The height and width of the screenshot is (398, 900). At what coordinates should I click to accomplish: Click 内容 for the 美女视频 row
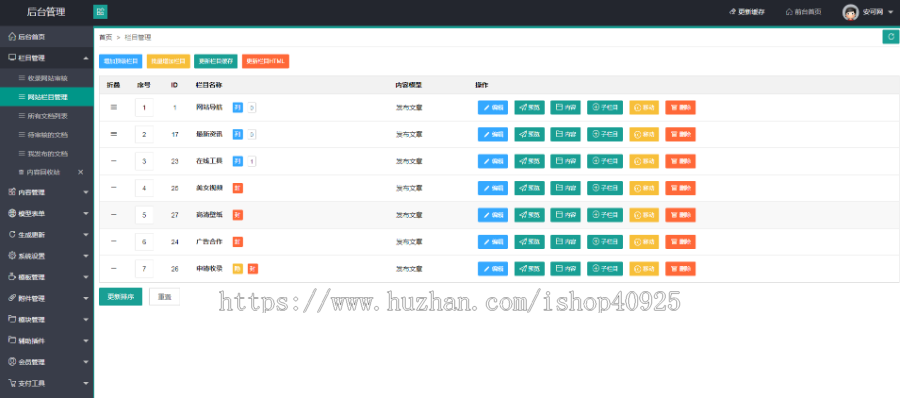tap(565, 188)
